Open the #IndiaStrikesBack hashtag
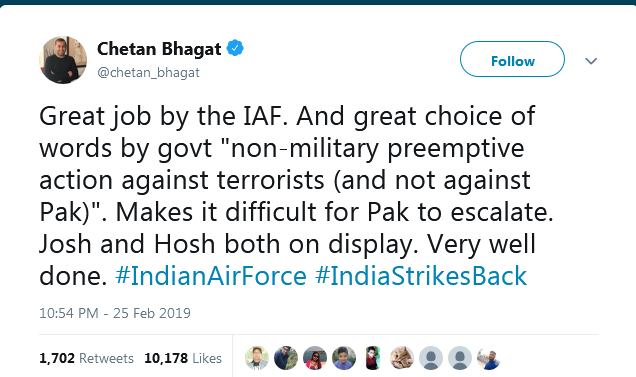636x377 pixels. tap(421, 276)
